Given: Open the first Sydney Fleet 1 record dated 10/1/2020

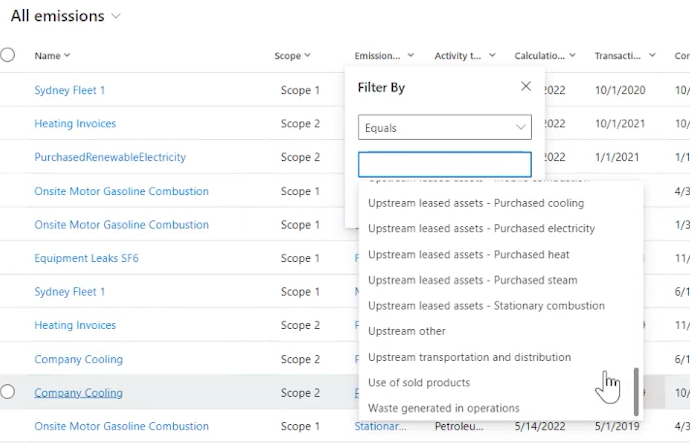Looking at the screenshot, I should pyautogui.click(x=70, y=90).
